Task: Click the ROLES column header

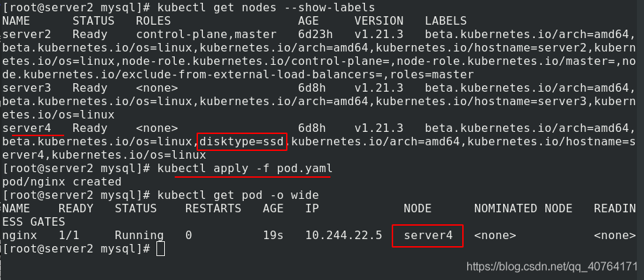Action: [x=153, y=20]
